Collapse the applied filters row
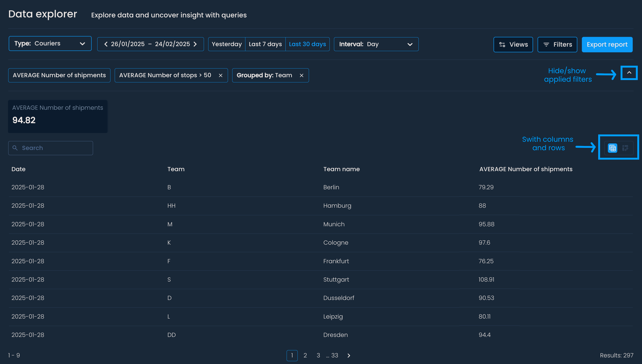This screenshot has height=364, width=642. click(629, 73)
